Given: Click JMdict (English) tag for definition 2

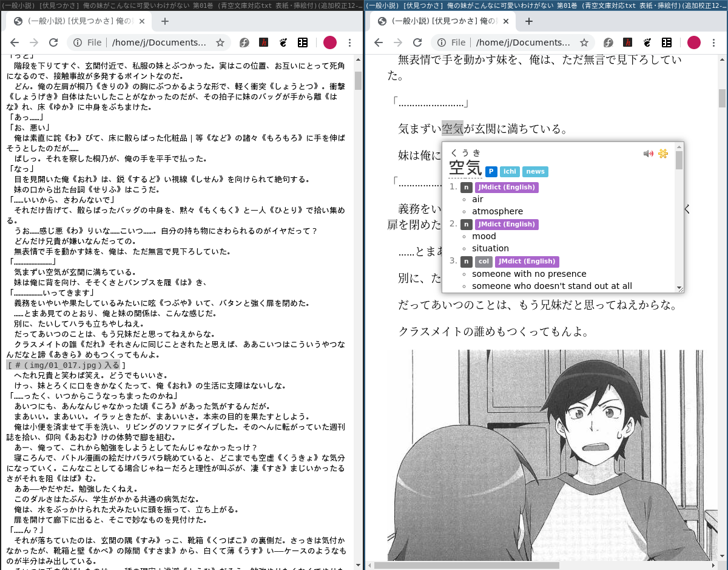Looking at the screenshot, I should click(x=507, y=225).
